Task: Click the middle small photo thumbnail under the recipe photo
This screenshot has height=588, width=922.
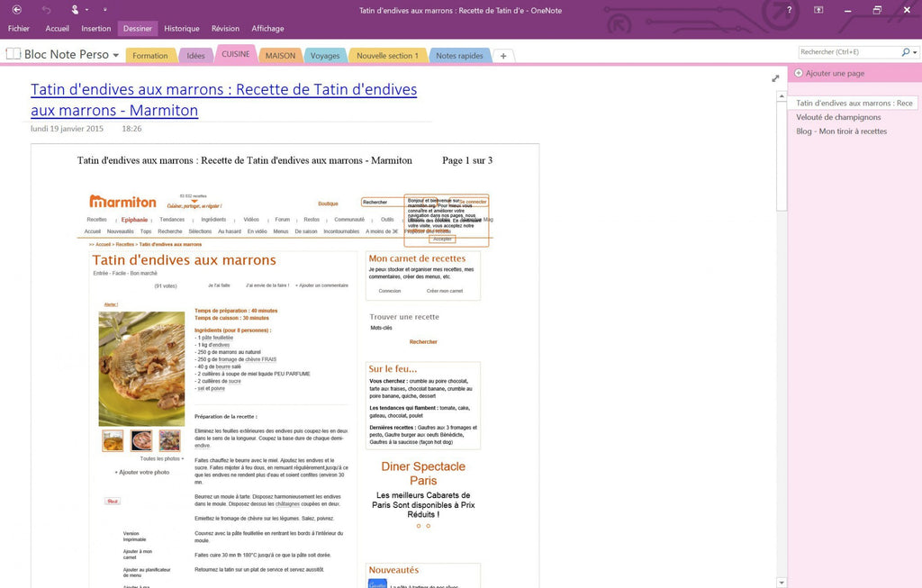Action: click(x=141, y=440)
